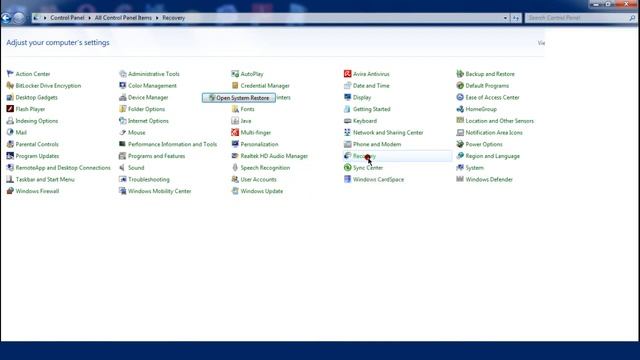The height and width of the screenshot is (360, 640).
Task: Select Control Panel in the address breadcrumb
Action: click(67, 18)
